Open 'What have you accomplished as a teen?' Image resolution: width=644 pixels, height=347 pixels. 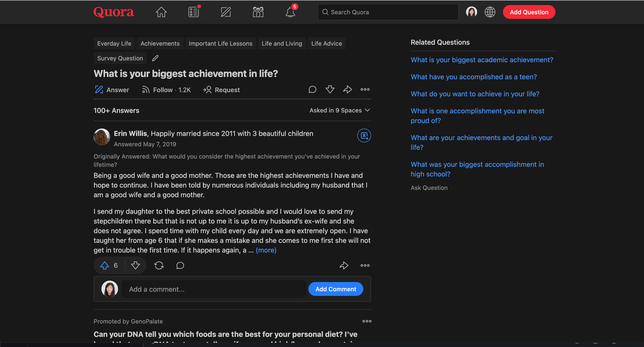point(473,77)
